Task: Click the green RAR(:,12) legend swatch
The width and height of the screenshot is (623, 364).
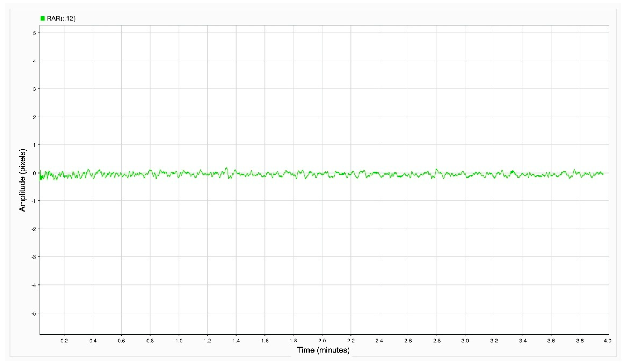Action: coord(43,19)
